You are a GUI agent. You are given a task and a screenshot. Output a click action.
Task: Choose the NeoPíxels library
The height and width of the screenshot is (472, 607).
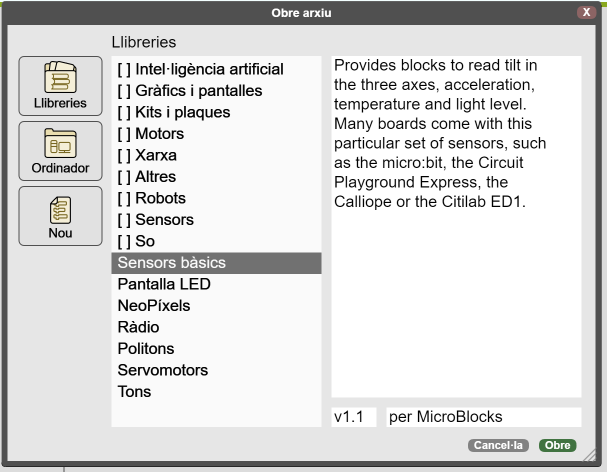click(153, 306)
